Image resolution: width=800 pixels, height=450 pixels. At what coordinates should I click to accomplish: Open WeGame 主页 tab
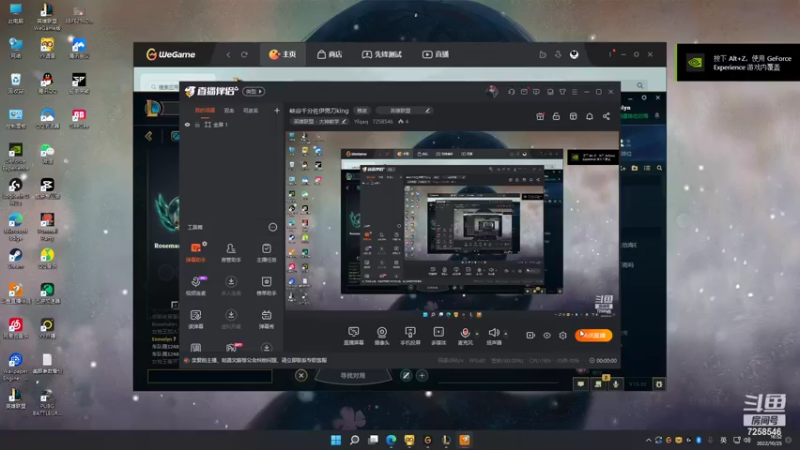coord(283,55)
